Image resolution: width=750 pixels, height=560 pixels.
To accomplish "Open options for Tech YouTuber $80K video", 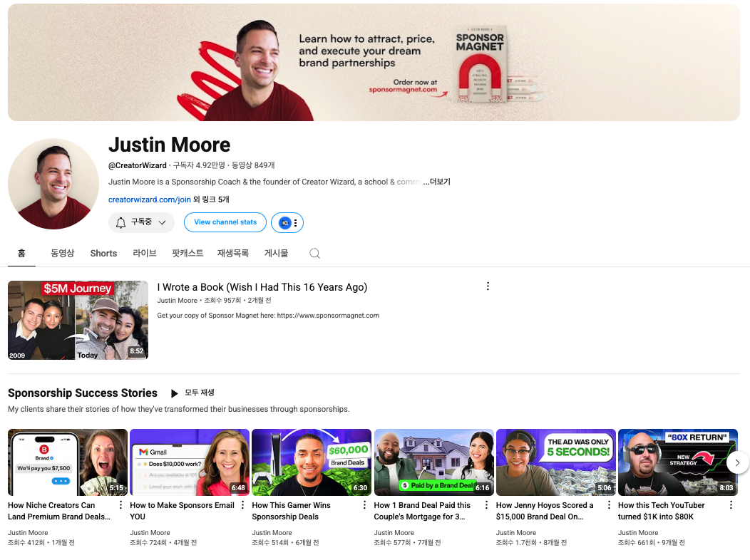I will [731, 505].
